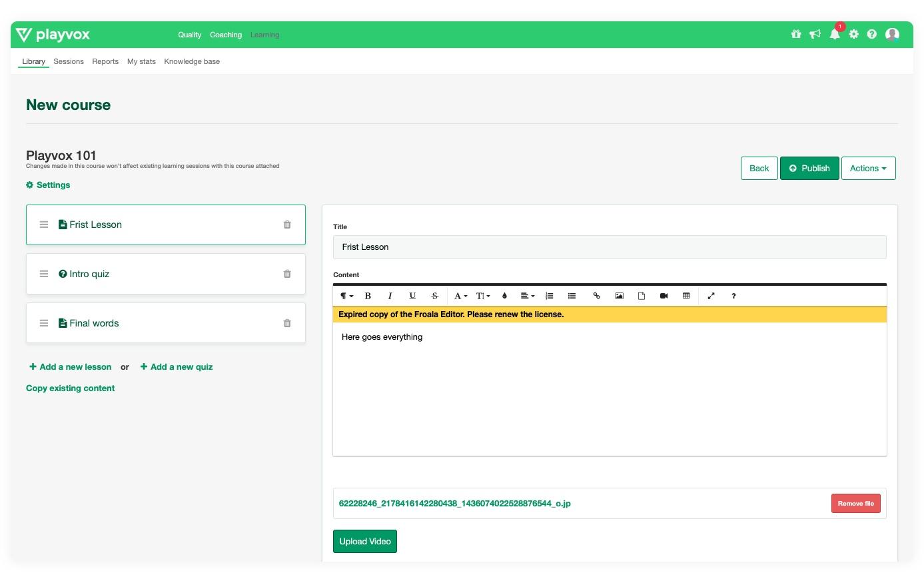
Task: Toggle bold formatting in the editor
Action: coord(368,296)
